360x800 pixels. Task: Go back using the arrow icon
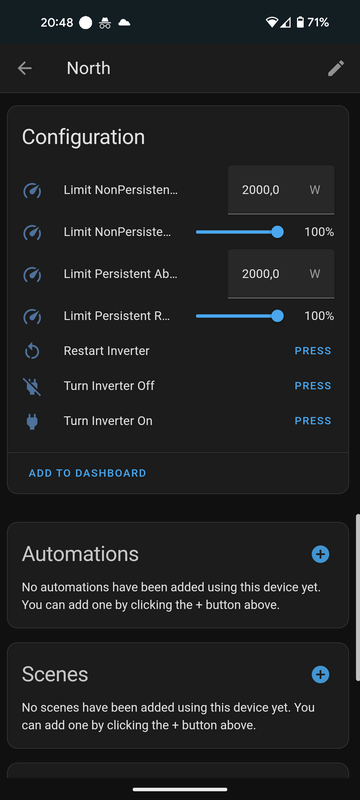24,68
